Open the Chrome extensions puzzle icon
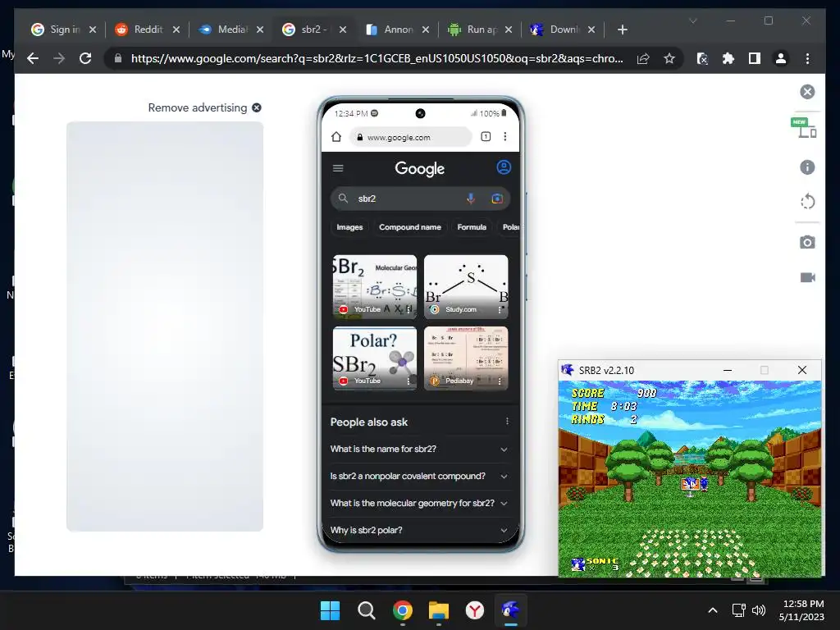Viewport: 840px width, 630px height. coord(728,58)
